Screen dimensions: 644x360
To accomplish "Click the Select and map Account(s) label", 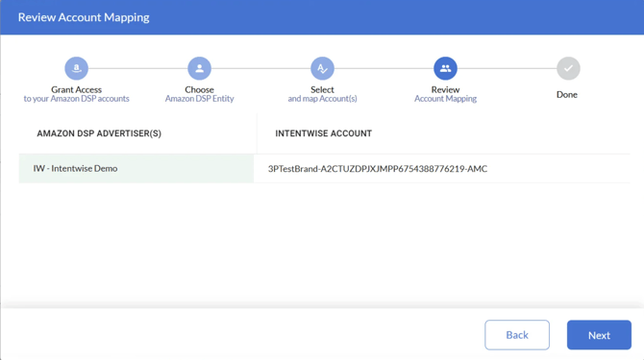I will click(322, 94).
